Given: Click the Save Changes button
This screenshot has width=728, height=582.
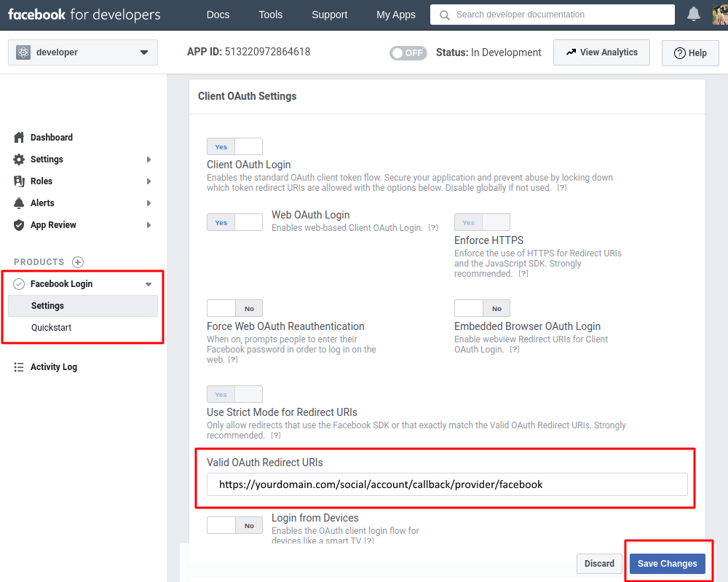Looking at the screenshot, I should click(667, 563).
